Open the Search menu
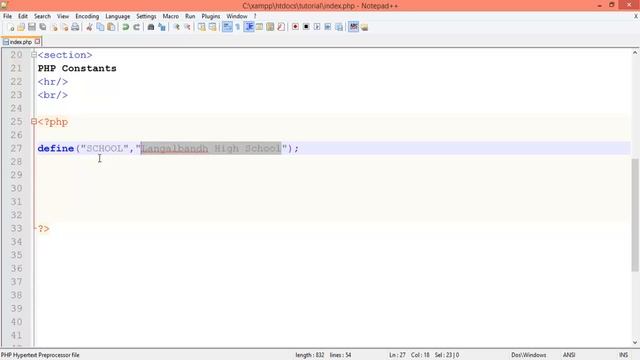The image size is (640, 360). click(42, 16)
